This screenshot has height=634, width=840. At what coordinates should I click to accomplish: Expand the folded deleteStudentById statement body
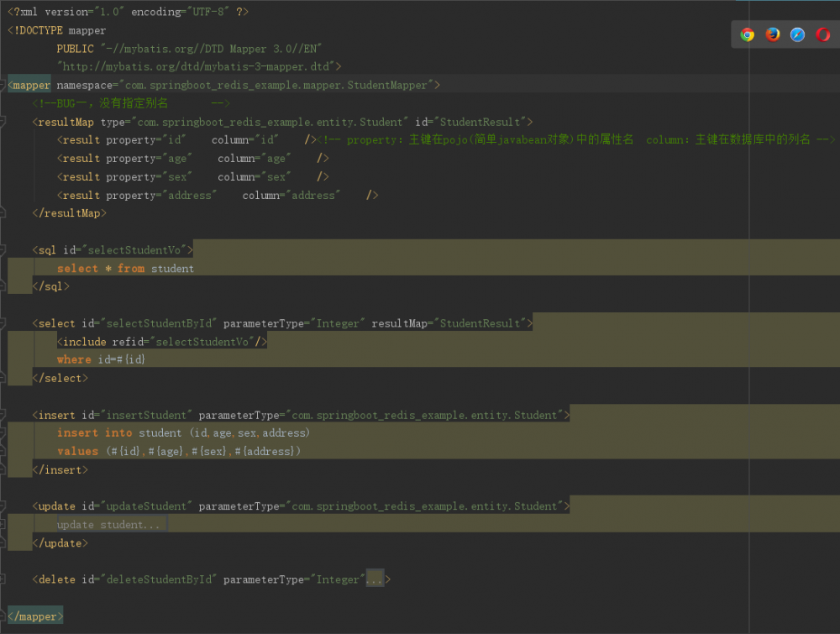(375, 579)
